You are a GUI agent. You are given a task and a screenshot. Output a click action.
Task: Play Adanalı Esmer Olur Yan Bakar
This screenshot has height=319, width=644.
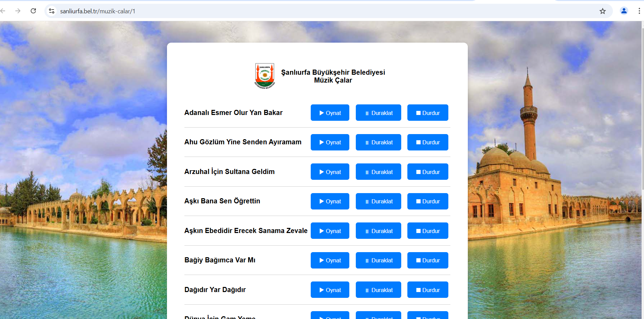point(330,113)
